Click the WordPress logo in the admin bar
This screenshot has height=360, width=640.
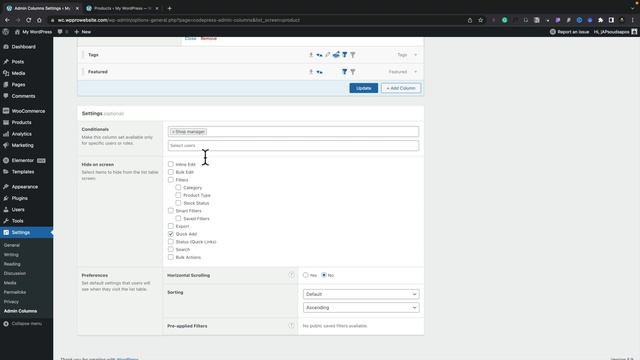[6, 32]
